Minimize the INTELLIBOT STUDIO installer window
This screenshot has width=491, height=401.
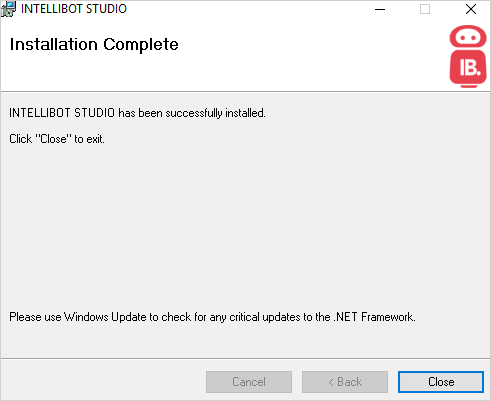click(x=380, y=9)
